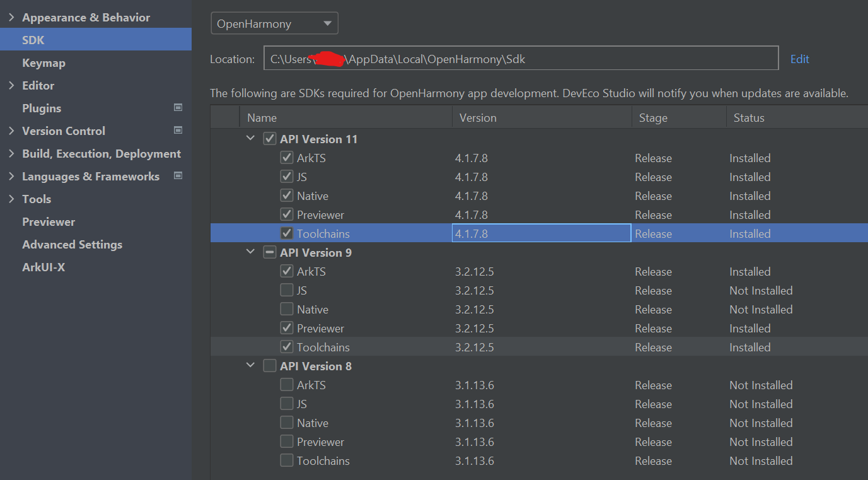This screenshot has width=868, height=480.
Task: Click 'Installed' status in Native 4.1.7.8 row
Action: tap(750, 196)
